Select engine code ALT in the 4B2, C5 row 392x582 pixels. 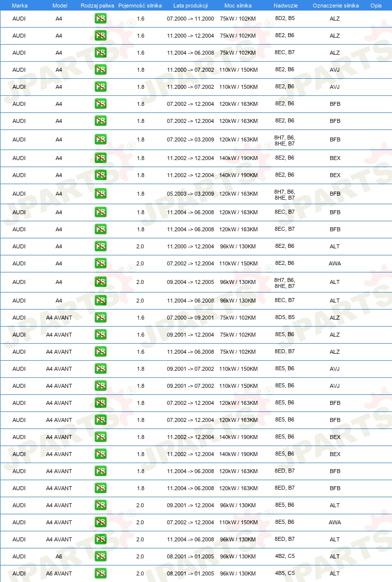(x=335, y=556)
